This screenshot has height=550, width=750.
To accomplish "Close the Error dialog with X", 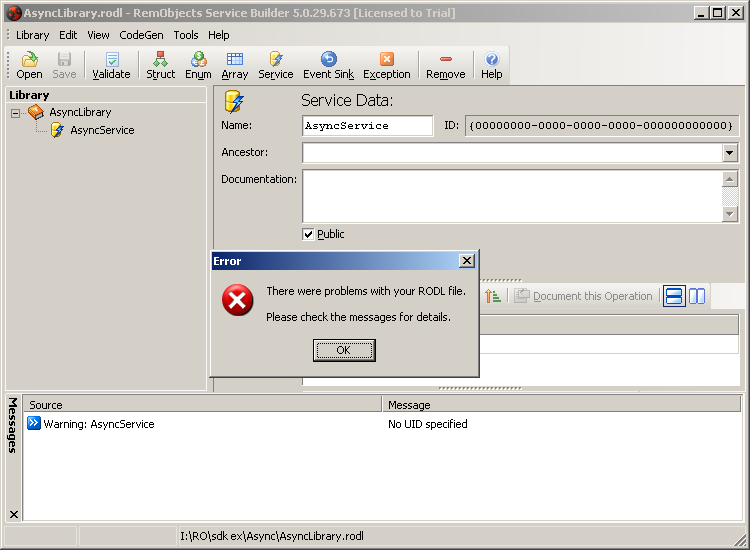I will pos(466,261).
